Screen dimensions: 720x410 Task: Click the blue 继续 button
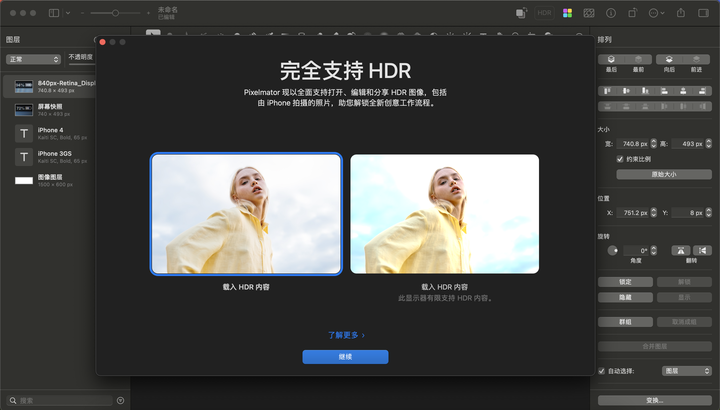345,357
